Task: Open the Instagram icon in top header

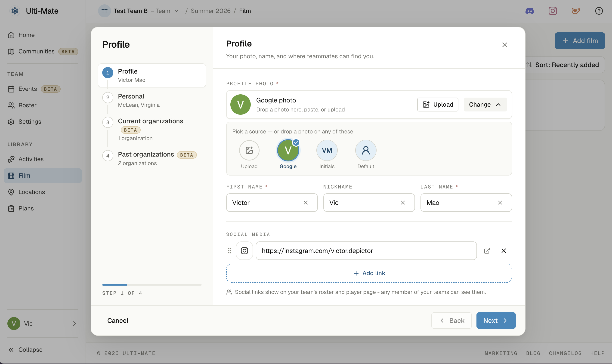Action: (553, 11)
